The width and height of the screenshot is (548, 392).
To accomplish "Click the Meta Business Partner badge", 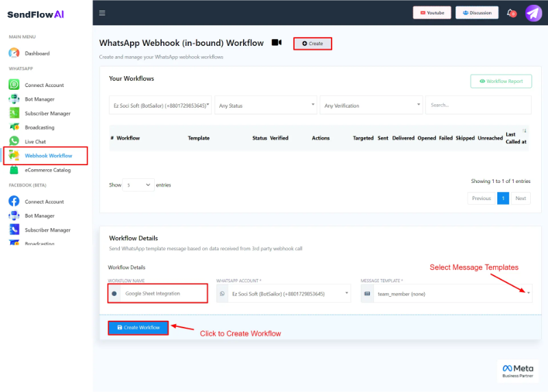I will click(518, 371).
